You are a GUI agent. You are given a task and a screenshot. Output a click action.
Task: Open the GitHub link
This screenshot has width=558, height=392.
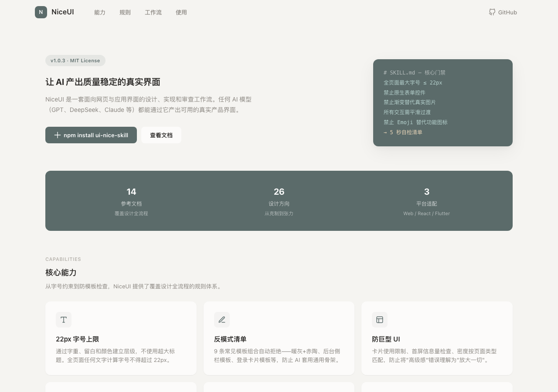click(503, 12)
